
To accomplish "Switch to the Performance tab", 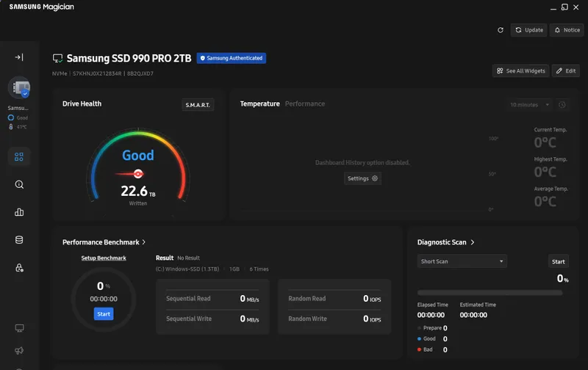I will [305, 104].
